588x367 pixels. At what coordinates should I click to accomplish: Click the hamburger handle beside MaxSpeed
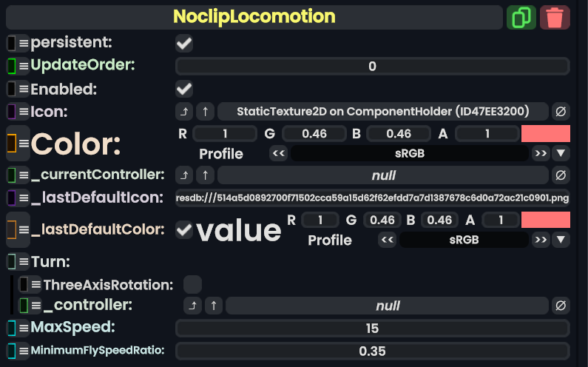pos(24,329)
